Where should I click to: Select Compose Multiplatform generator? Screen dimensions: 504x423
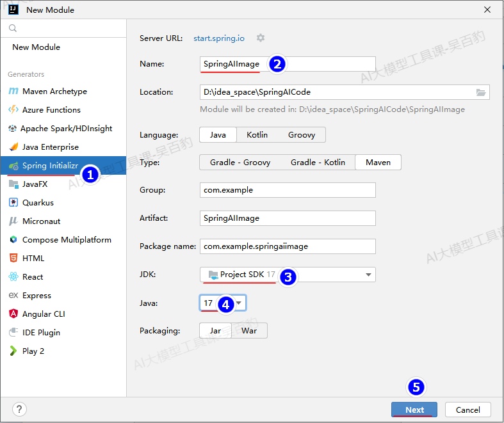point(63,239)
